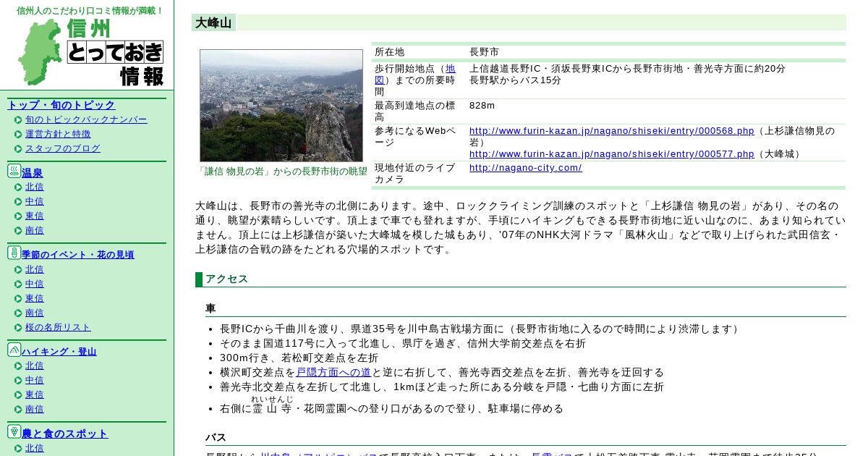
Task: Click the 所在地 table label
Action: click(390, 52)
